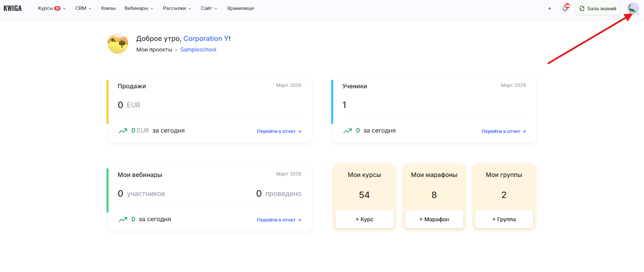Click the sales trend arrow icon
The height and width of the screenshot is (272, 644).
tap(123, 131)
